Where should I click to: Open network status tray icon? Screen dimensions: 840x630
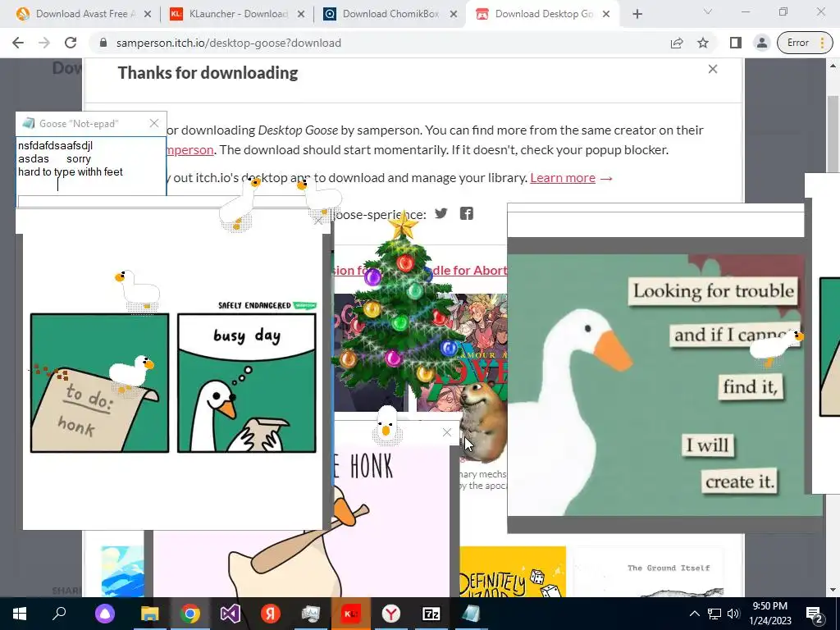[x=714, y=614]
